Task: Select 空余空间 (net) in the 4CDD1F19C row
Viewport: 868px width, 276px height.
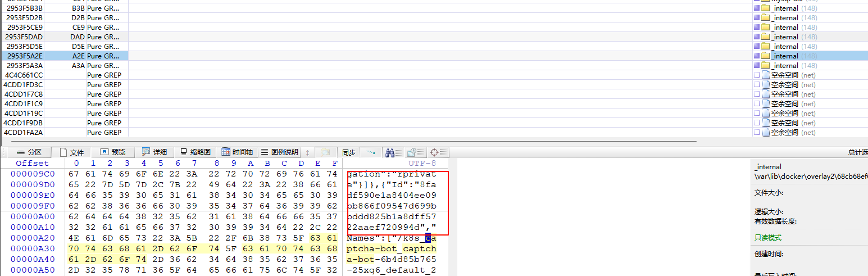Action: [793, 114]
